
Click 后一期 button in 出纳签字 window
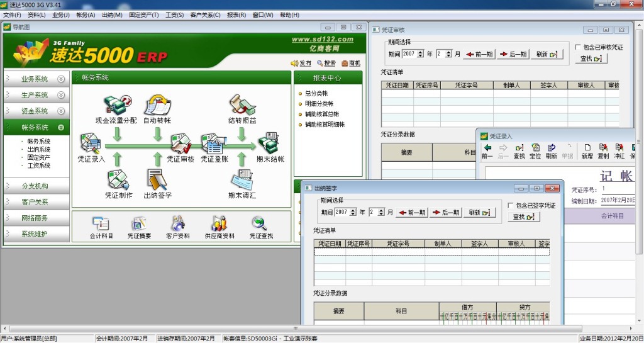coord(446,212)
